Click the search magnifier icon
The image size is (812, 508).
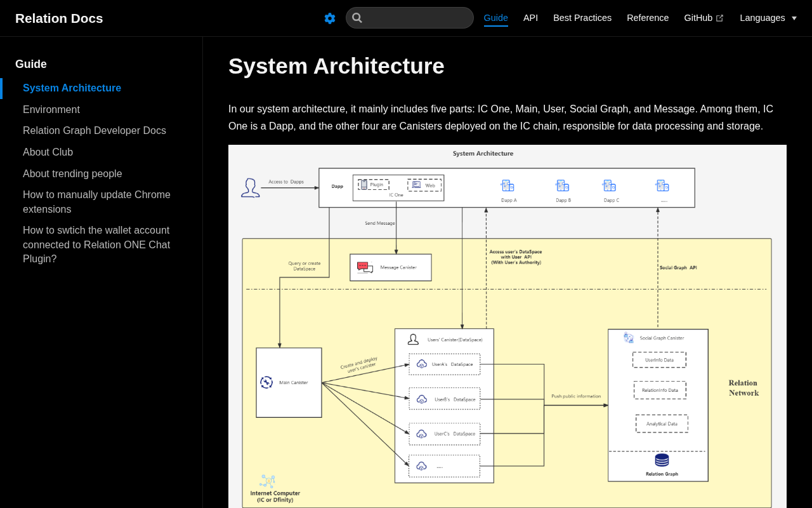[x=357, y=18]
